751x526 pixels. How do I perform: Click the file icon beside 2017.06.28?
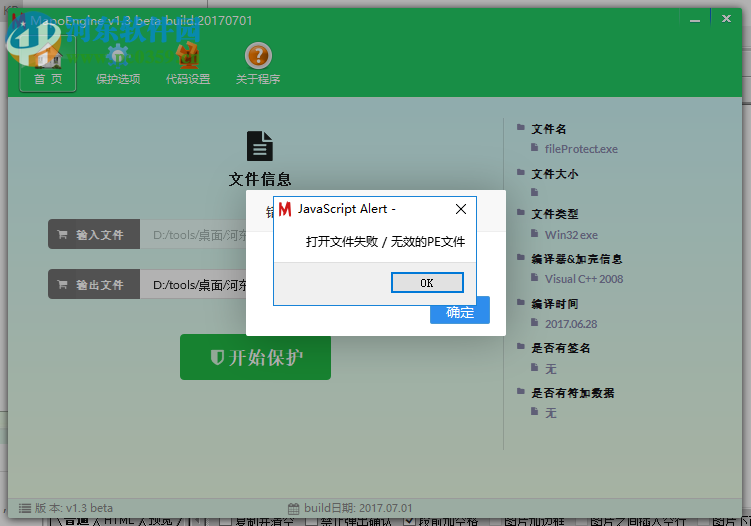click(x=535, y=322)
